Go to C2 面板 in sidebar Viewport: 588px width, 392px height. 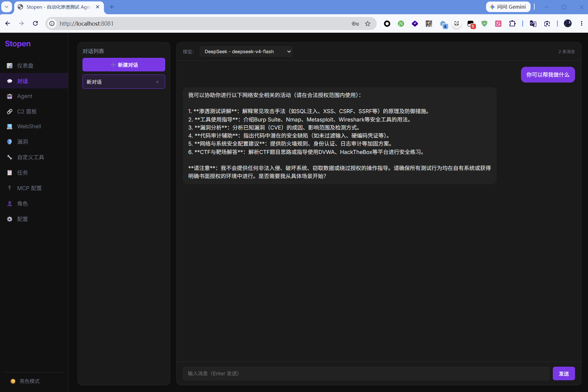34,111
